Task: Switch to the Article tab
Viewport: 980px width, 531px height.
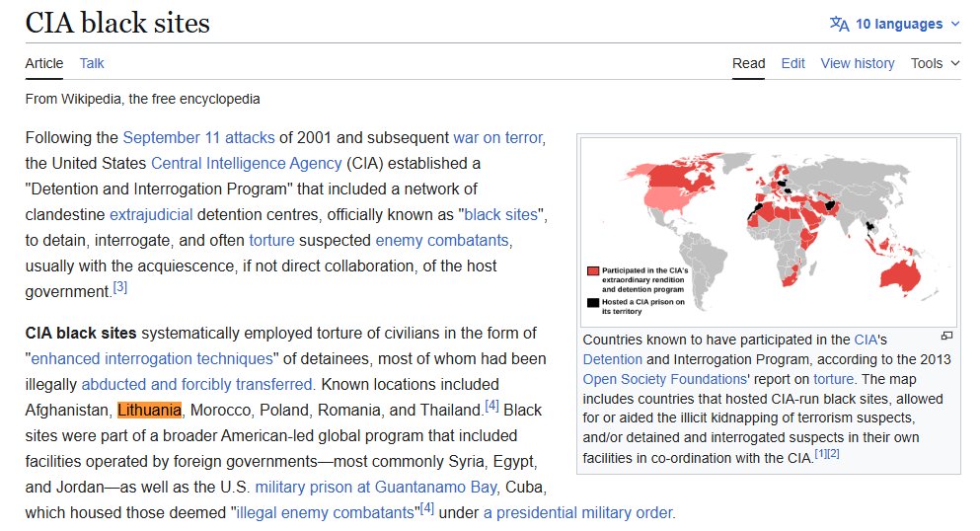Action: tap(43, 63)
